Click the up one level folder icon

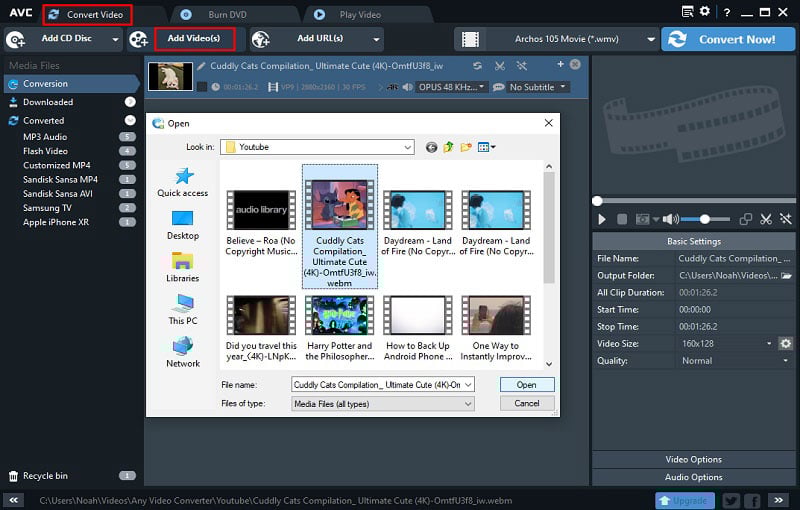[x=448, y=147]
